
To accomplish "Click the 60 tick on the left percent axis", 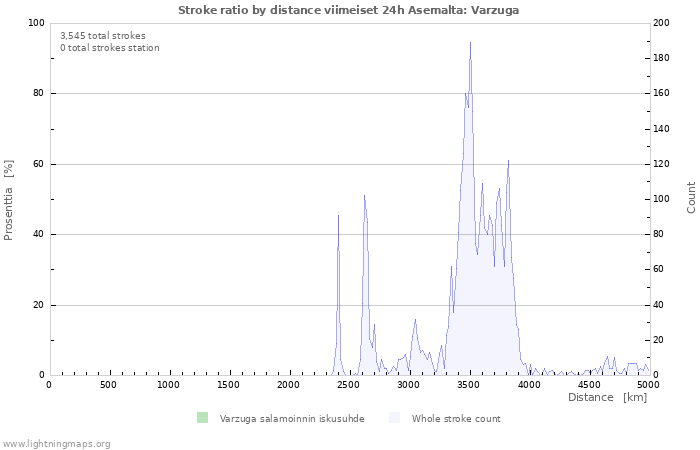I will tap(38, 164).
